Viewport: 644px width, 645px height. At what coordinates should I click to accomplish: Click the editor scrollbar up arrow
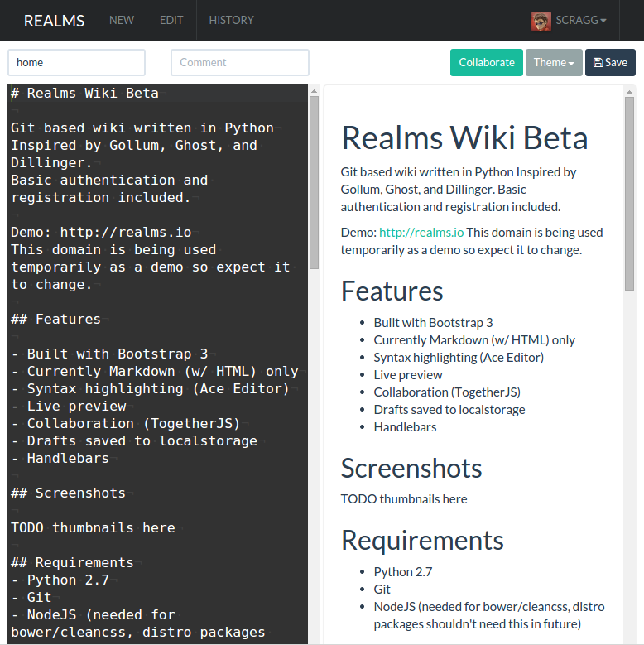314,91
